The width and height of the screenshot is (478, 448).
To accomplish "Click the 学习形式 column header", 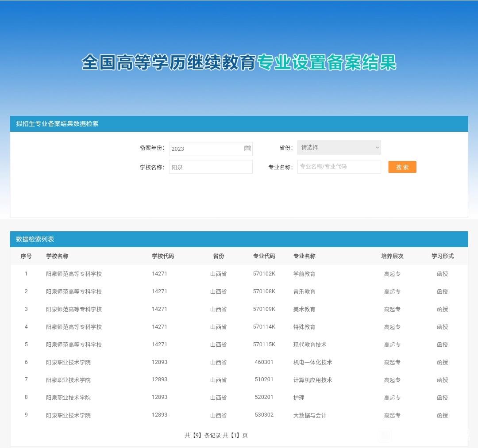I will (442, 256).
